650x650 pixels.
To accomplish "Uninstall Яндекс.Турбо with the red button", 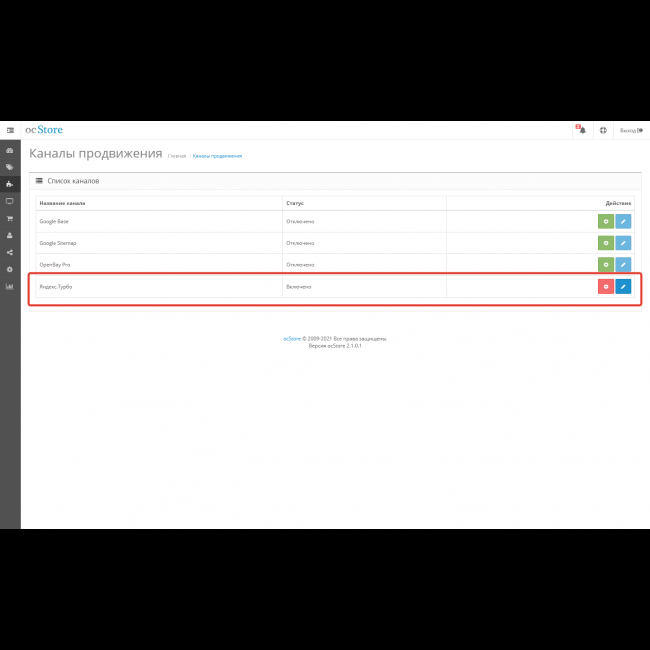I will pos(605,287).
